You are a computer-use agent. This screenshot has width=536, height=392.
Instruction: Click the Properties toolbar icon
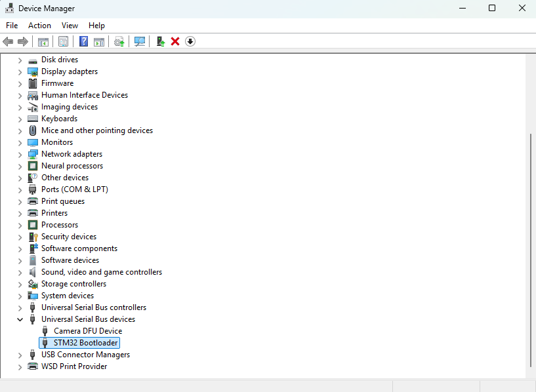pyautogui.click(x=63, y=42)
